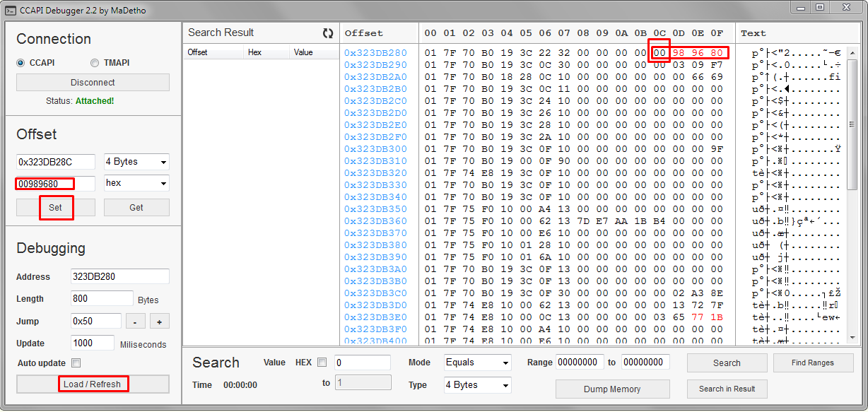
Task: Click the Range start field
Action: (580, 362)
